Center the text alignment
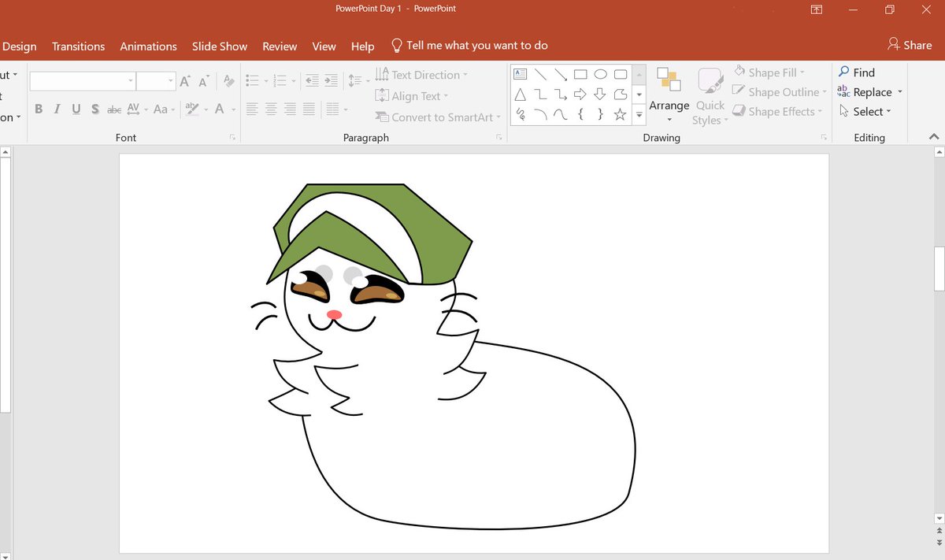The image size is (945, 560). coord(271,109)
